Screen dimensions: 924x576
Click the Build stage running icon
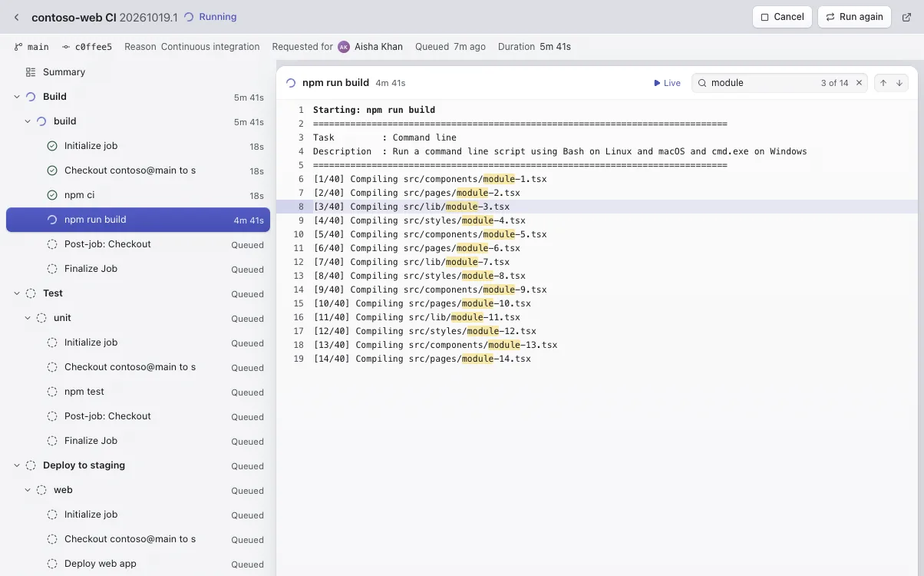[31, 97]
